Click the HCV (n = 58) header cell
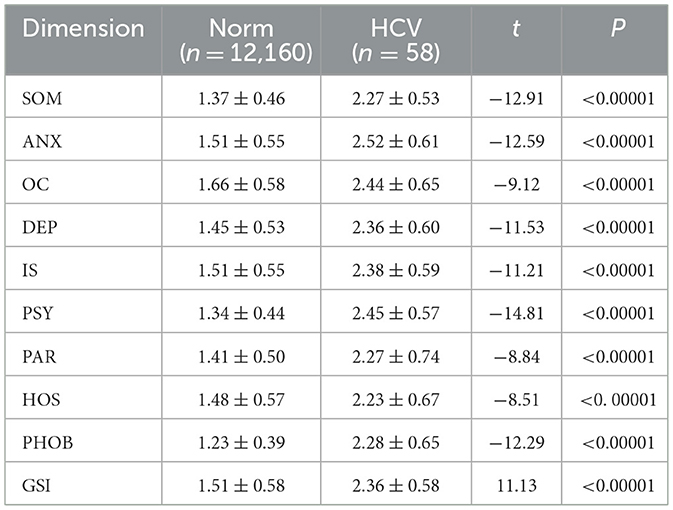 pos(395,39)
